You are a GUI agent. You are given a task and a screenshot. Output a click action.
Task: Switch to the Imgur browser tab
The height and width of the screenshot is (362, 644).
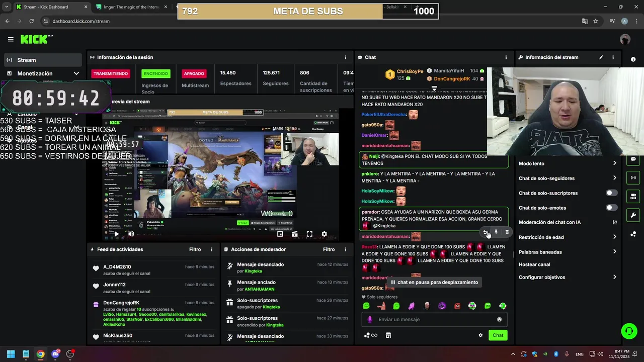(132, 7)
